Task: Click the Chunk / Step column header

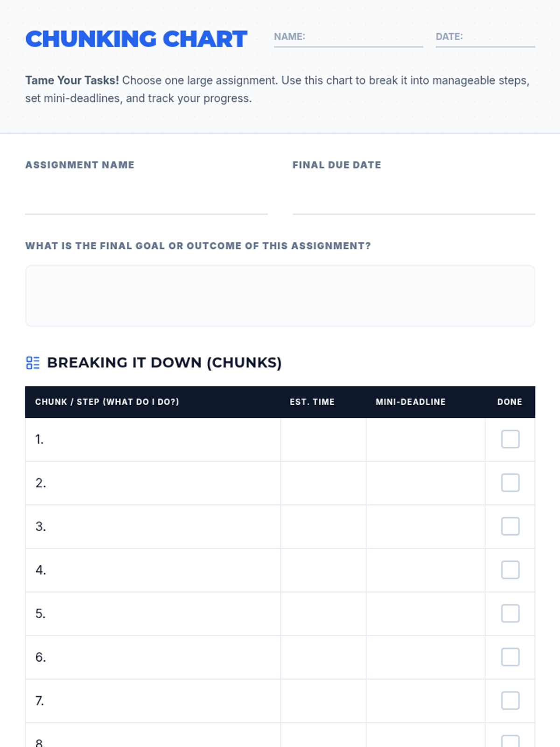Action: [x=107, y=402]
